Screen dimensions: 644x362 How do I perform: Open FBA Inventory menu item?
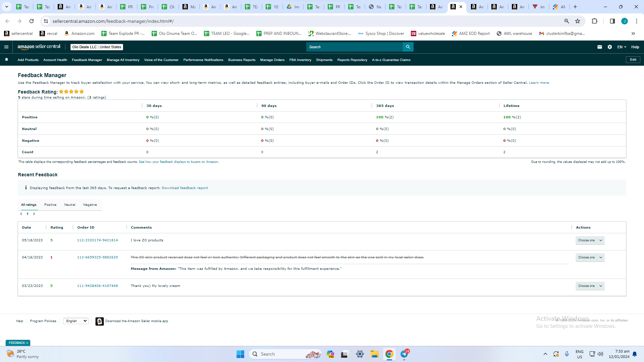pyautogui.click(x=300, y=60)
